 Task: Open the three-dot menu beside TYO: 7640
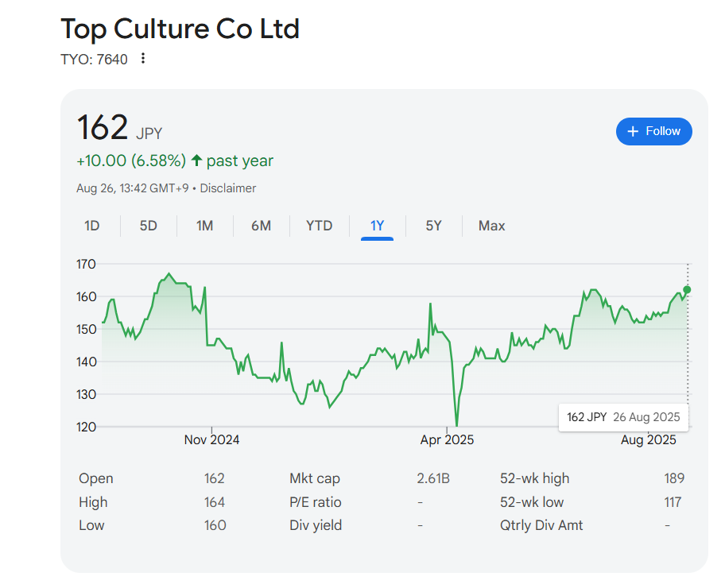[143, 58]
